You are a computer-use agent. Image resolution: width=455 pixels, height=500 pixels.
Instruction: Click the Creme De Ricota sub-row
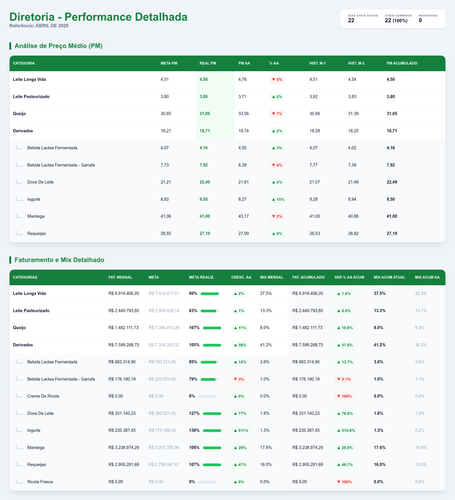point(227,396)
